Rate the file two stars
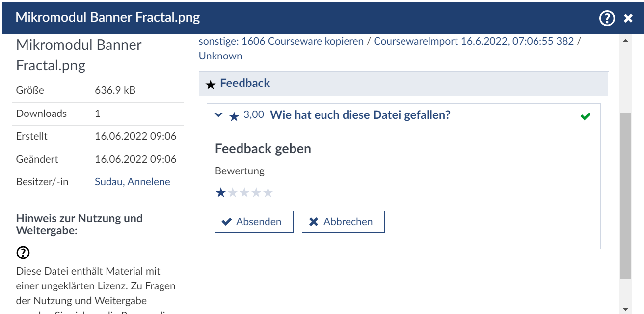Screen dimensions: 644x314 tap(233, 193)
